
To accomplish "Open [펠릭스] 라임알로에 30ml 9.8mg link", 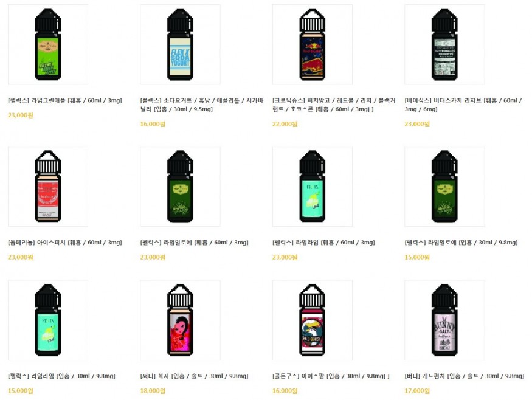I will (x=461, y=243).
